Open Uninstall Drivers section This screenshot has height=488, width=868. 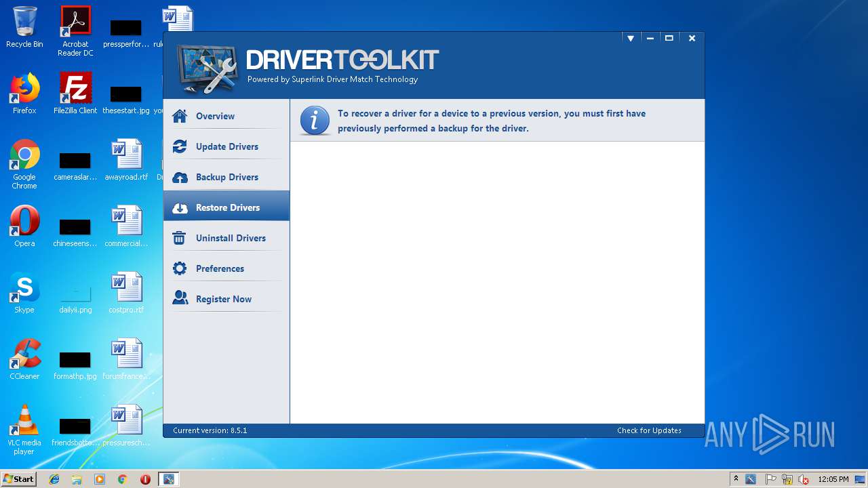(x=226, y=238)
